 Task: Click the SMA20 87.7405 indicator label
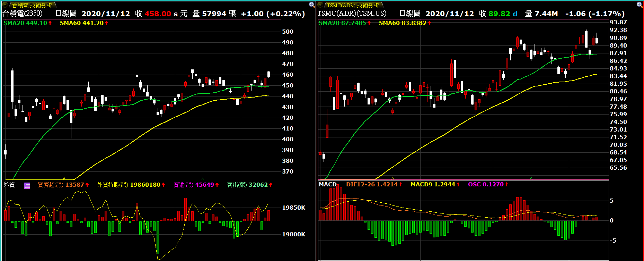(x=342, y=23)
